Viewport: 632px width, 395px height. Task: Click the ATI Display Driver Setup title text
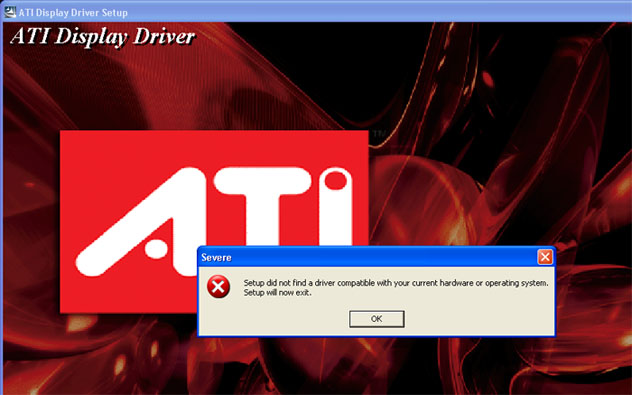(73, 12)
